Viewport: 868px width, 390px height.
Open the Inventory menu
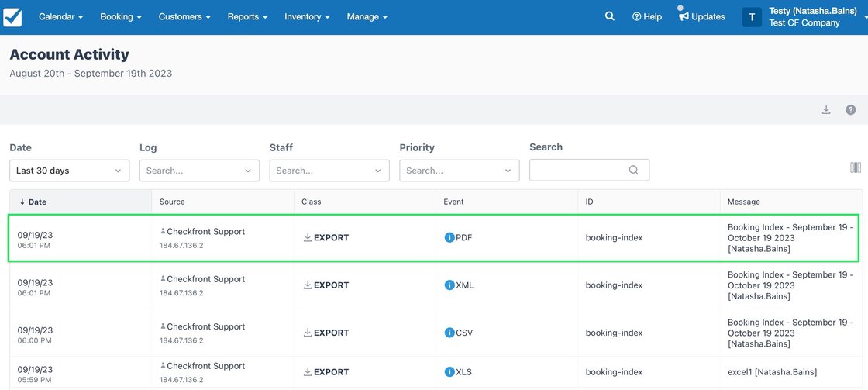tap(307, 16)
